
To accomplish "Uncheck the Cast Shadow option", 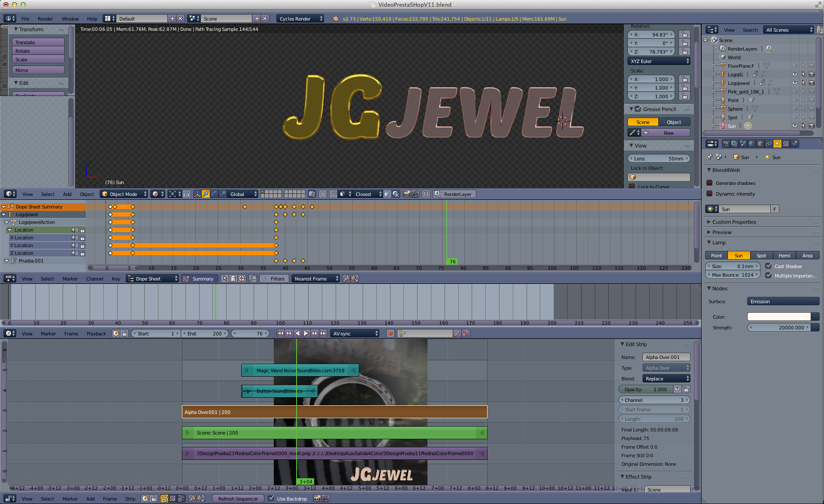I will click(x=769, y=266).
